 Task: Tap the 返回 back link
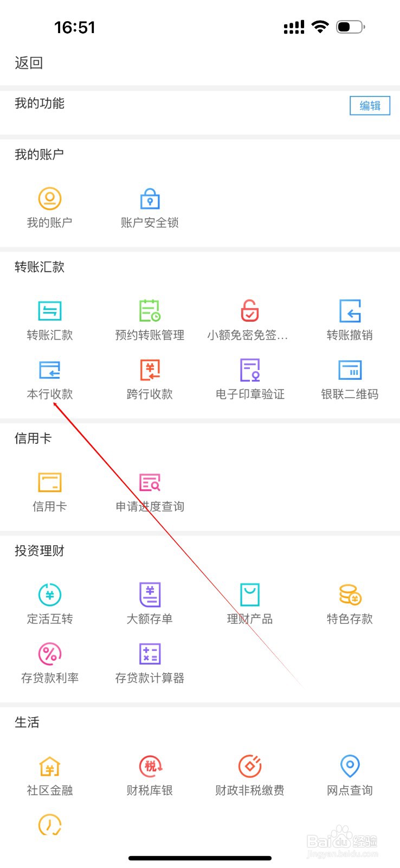click(29, 63)
